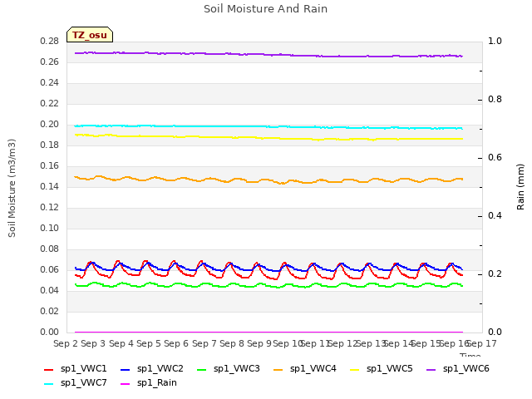Select the red sp1_VWC1 legend color marker
Screen dimensions: 532x399
[49, 370]
